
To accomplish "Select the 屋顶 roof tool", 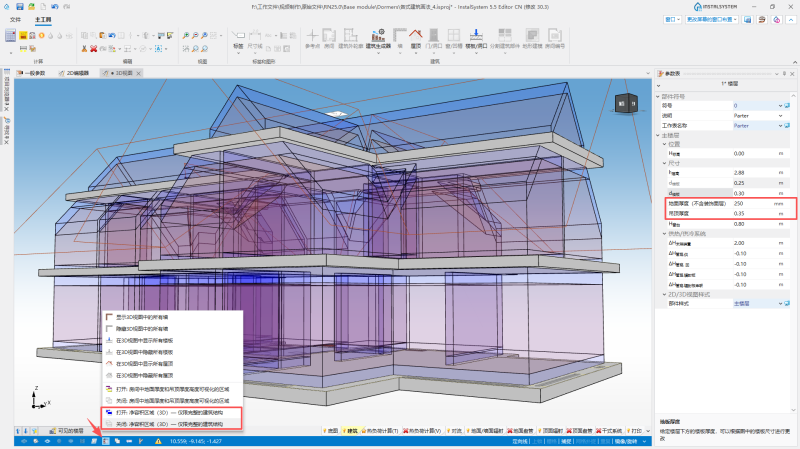I will [416, 38].
